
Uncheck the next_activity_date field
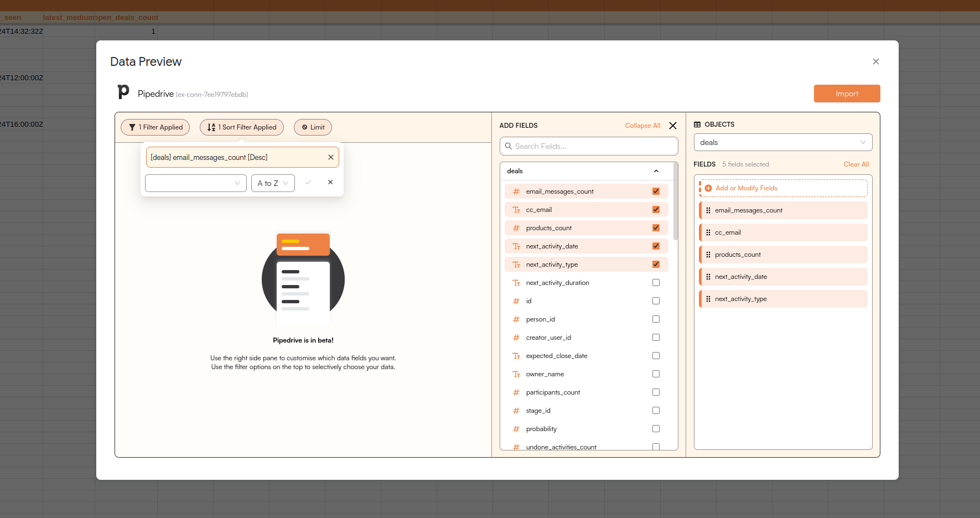point(656,246)
